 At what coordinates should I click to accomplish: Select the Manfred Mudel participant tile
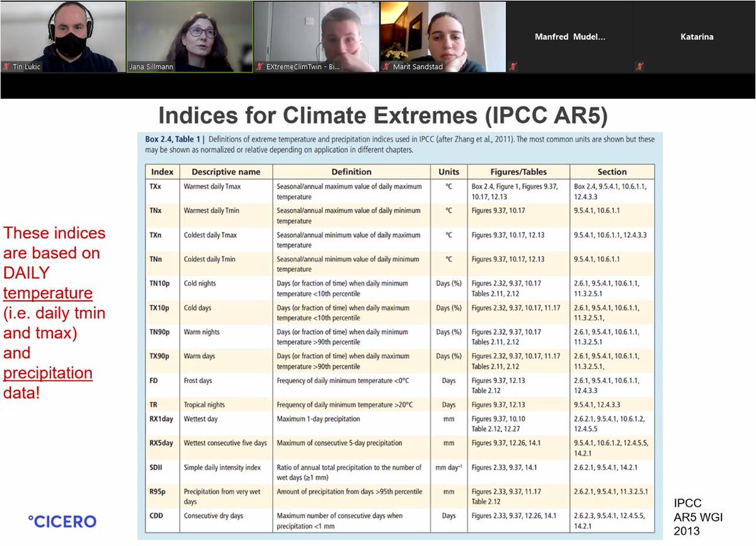570,36
